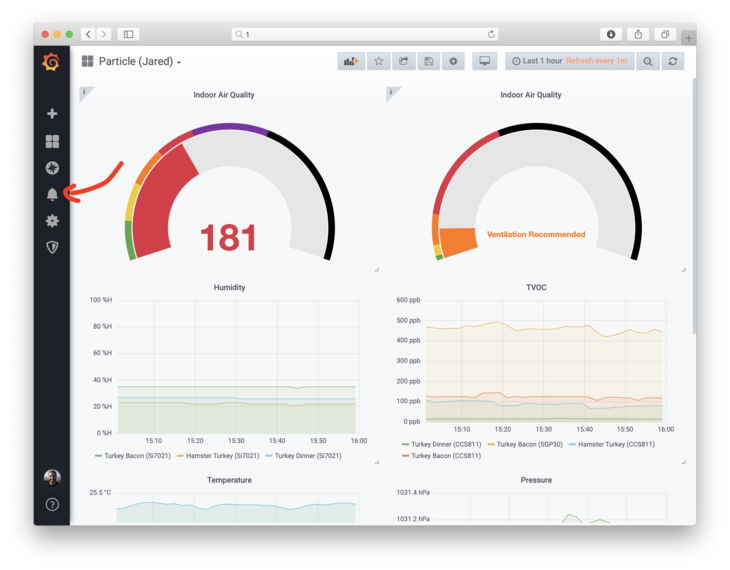
Task: Open the Grafana home logo
Action: (51, 62)
